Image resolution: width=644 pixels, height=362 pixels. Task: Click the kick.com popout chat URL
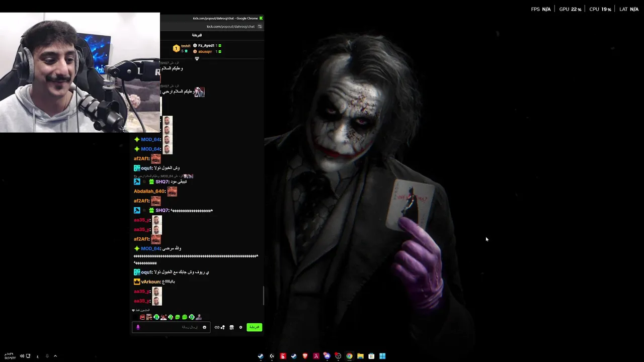(230, 26)
